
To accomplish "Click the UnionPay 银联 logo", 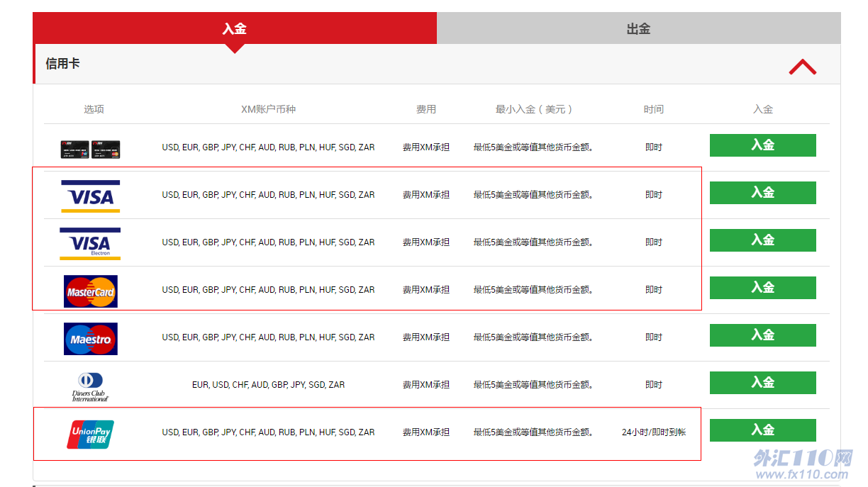I will [91, 434].
